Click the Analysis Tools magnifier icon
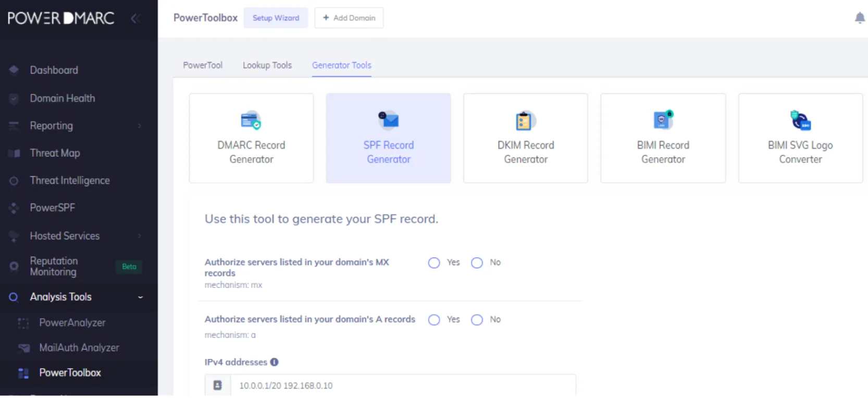The height and width of the screenshot is (398, 868). (14, 297)
